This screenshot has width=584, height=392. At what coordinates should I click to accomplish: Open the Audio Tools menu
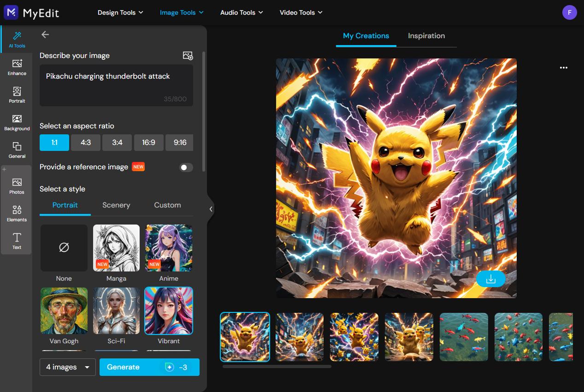click(241, 12)
